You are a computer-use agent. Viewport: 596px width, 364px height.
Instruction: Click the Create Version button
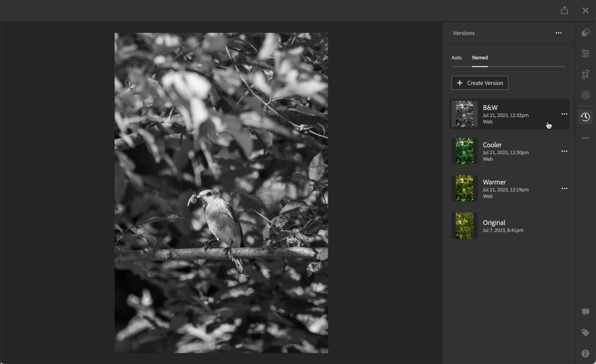[x=480, y=83]
